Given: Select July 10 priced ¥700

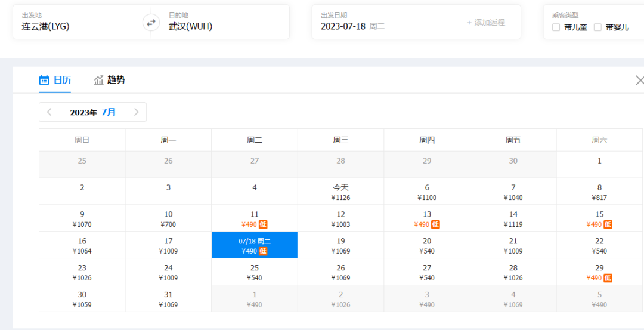Looking at the screenshot, I should pos(168,218).
